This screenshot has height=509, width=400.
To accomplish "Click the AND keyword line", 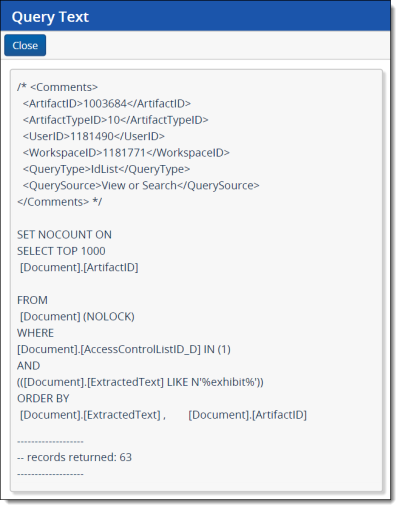I will click(29, 366).
